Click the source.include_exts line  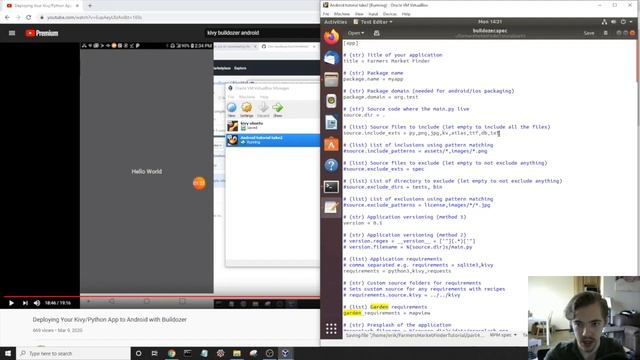[x=422, y=133]
